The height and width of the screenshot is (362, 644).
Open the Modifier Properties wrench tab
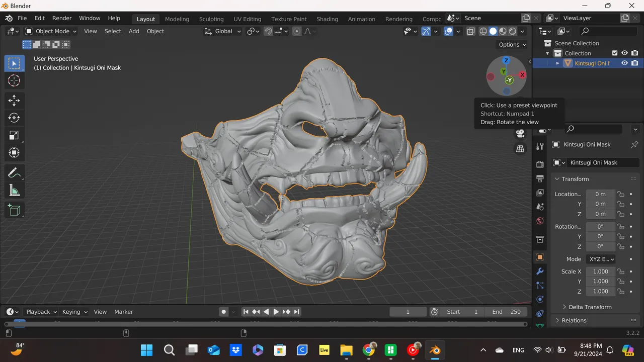click(x=540, y=271)
